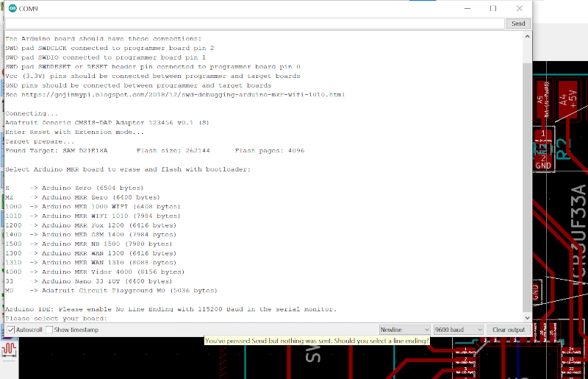Click the gojimmypi blogspot URL line

pos(175,95)
